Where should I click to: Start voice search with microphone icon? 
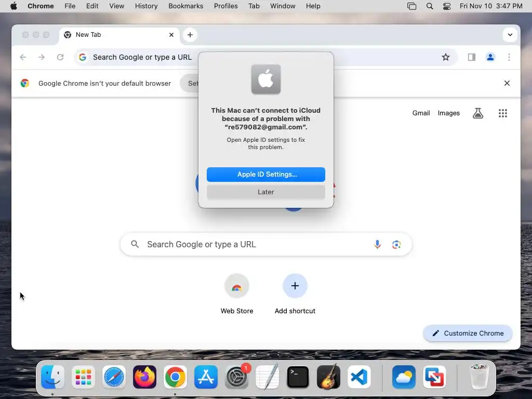377,244
